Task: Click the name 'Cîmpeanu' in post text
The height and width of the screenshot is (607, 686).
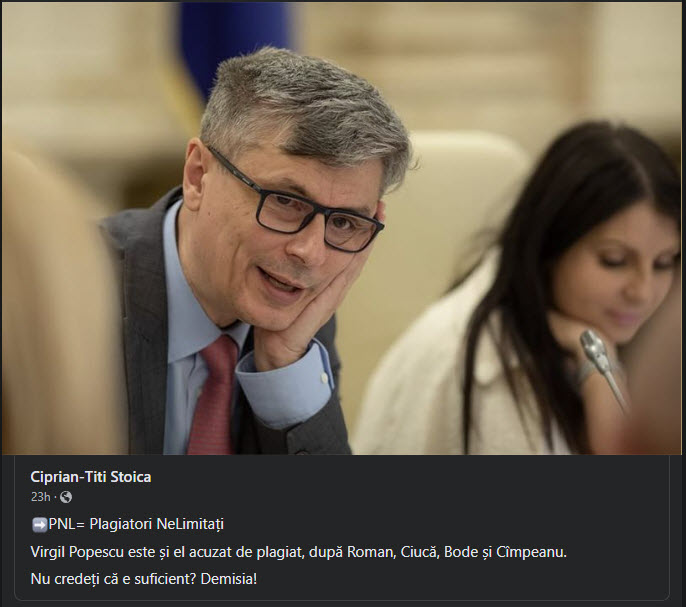Action: click(531, 552)
